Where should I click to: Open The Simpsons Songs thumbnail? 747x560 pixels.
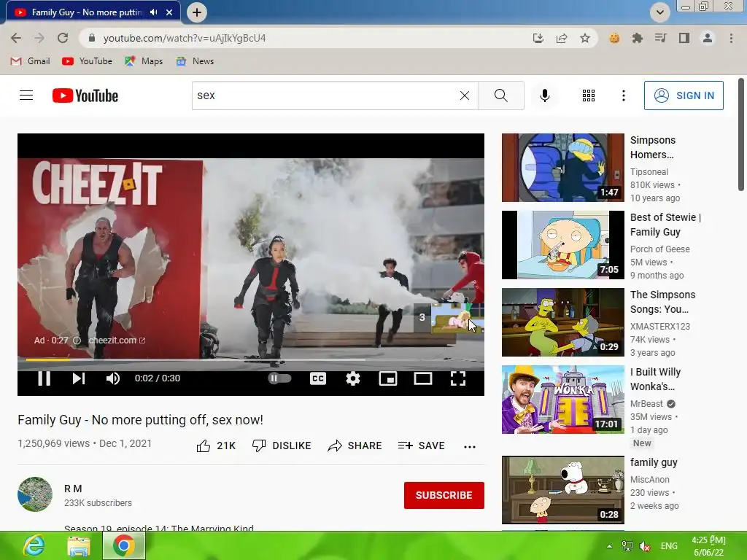562,322
